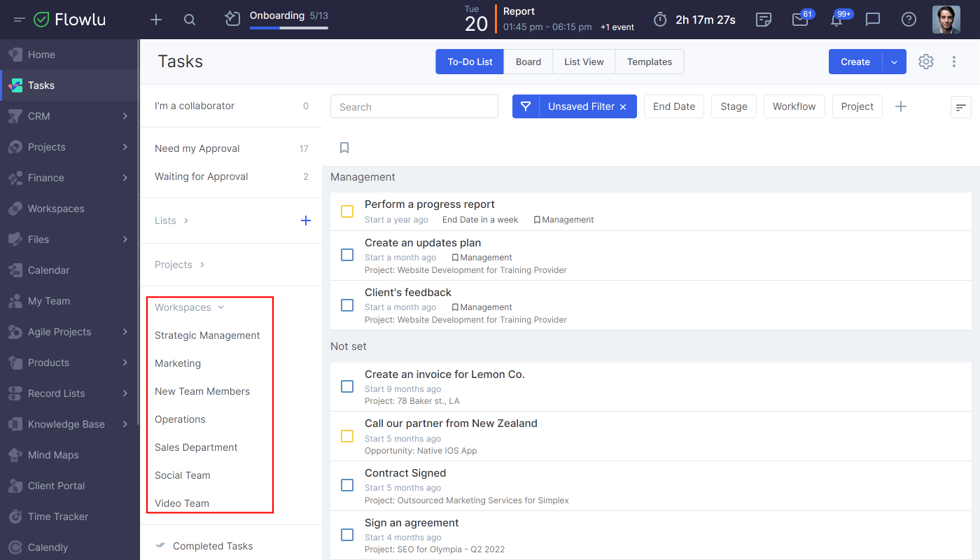Click the Flowlu logo
980x560 pixels.
(70, 20)
